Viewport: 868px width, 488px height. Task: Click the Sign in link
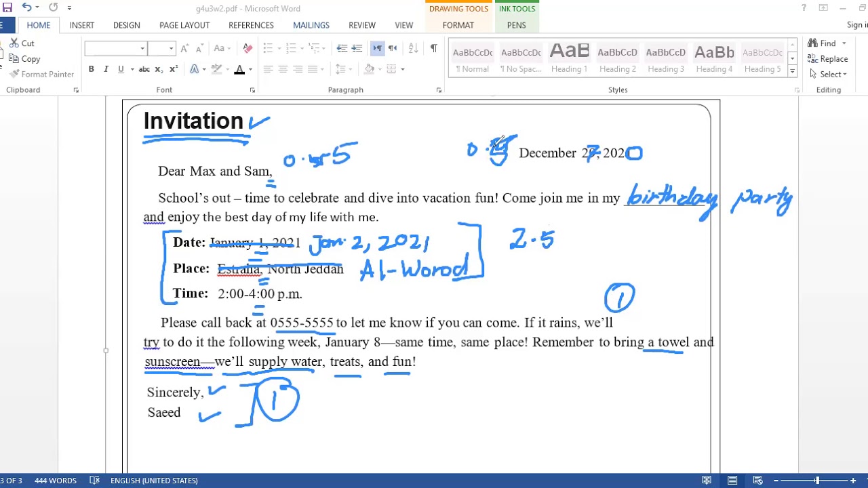pos(857,25)
